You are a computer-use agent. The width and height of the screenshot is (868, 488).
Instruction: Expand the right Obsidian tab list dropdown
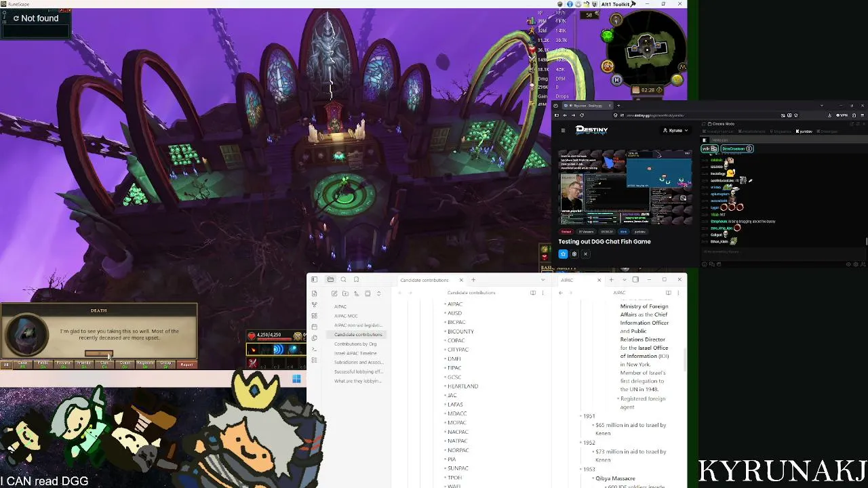point(624,280)
